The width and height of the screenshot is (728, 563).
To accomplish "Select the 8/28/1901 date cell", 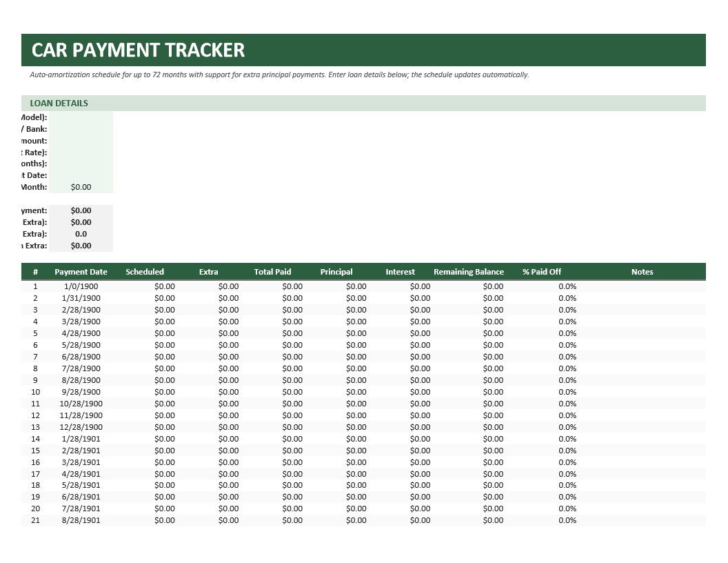I will 81,520.
